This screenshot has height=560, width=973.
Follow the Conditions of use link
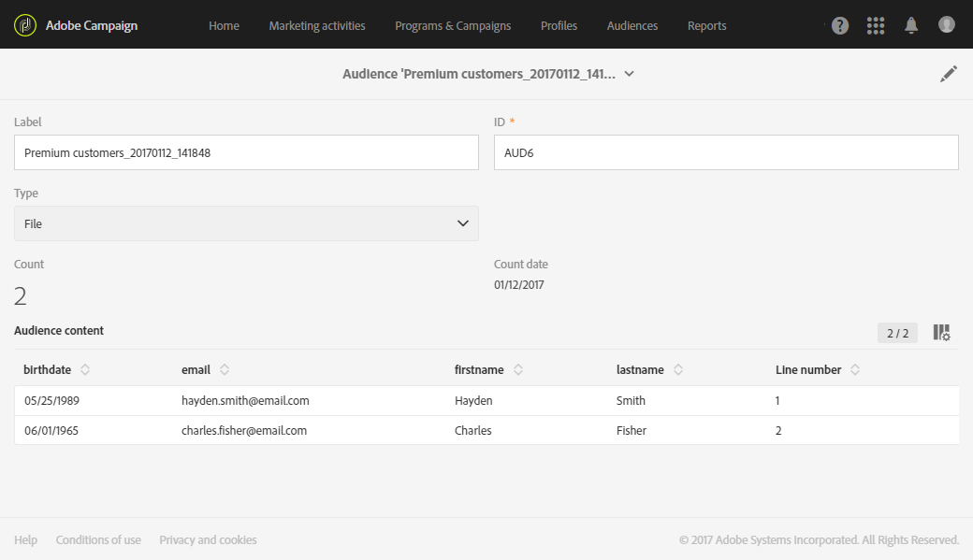coord(98,539)
